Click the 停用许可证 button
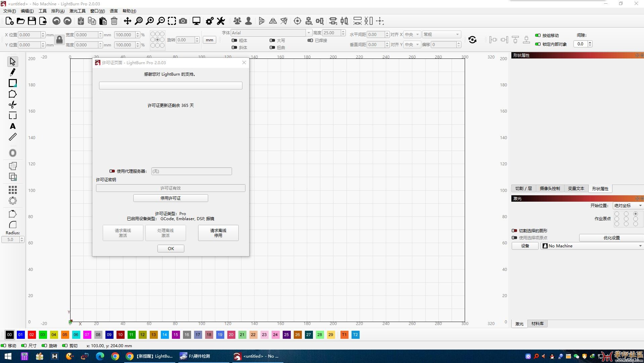This screenshot has width=644, height=363. (171, 198)
